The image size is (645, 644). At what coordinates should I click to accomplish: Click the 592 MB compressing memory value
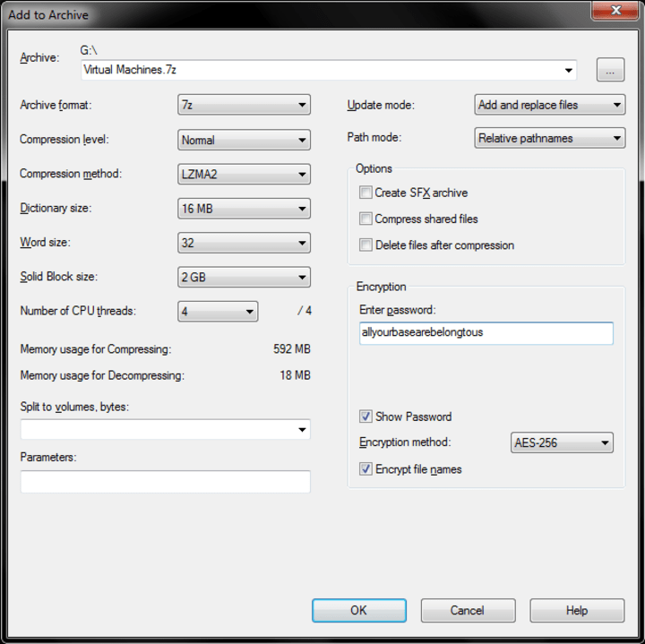coord(292,349)
